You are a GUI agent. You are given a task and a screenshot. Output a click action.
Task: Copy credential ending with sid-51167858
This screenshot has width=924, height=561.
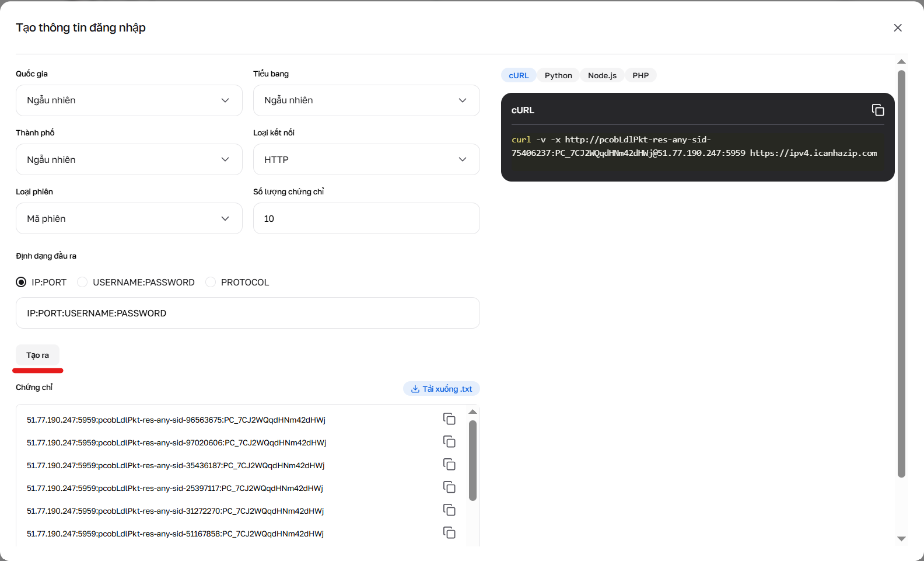pos(449,533)
